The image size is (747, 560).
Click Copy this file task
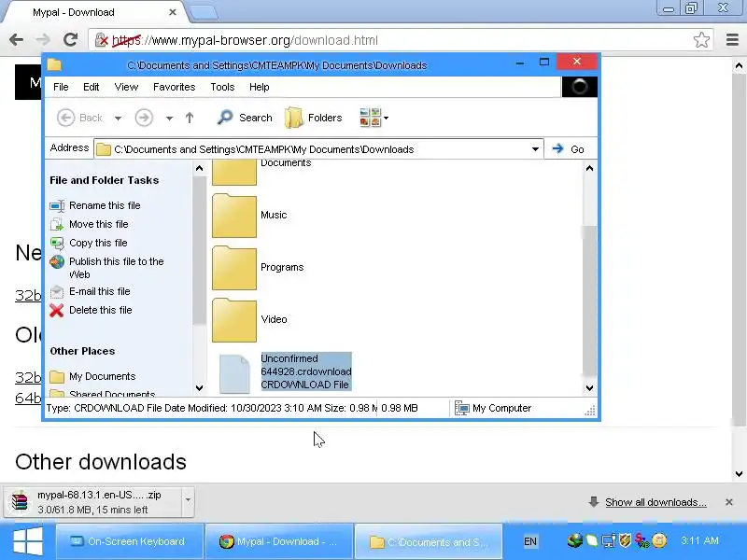tap(98, 243)
